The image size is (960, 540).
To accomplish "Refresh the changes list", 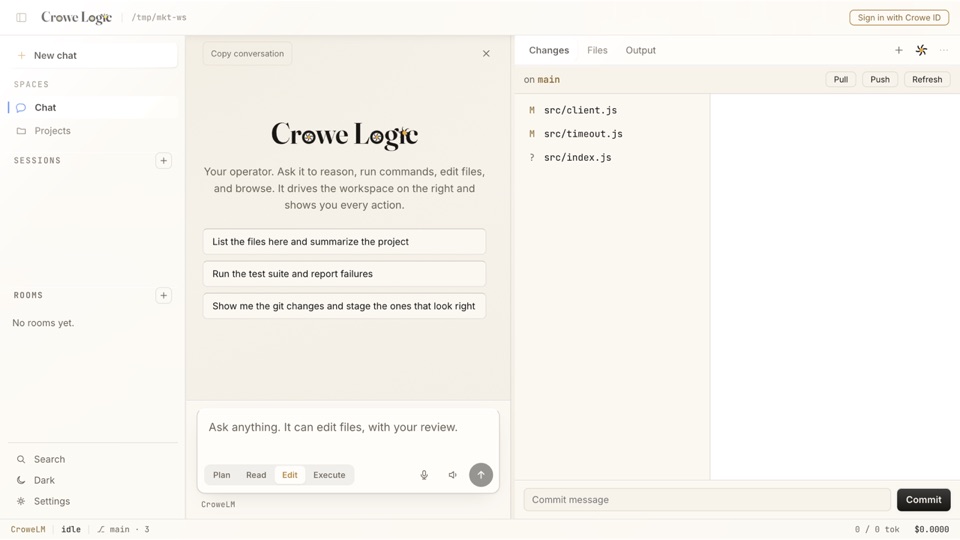I will pos(927,80).
